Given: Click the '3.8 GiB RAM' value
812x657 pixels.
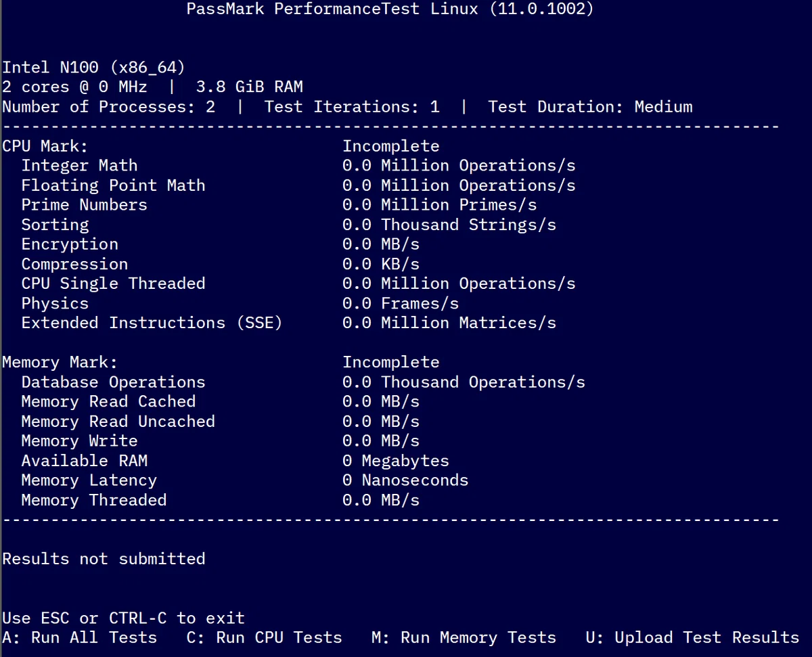Looking at the screenshot, I should 250,87.
